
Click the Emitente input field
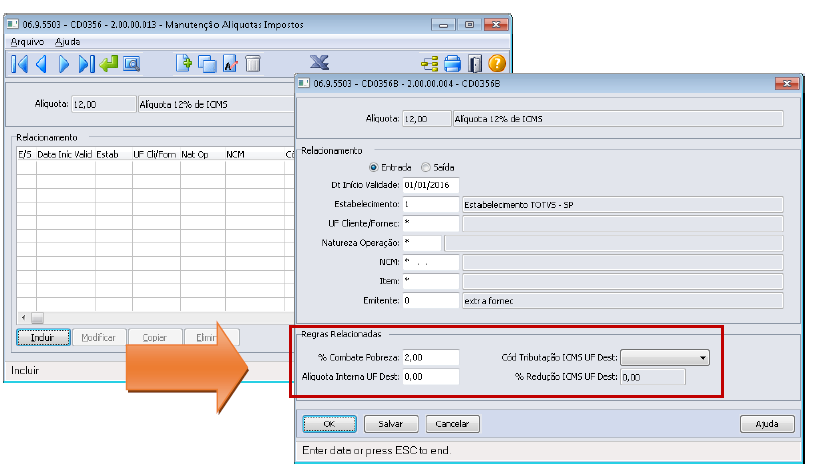(431, 300)
